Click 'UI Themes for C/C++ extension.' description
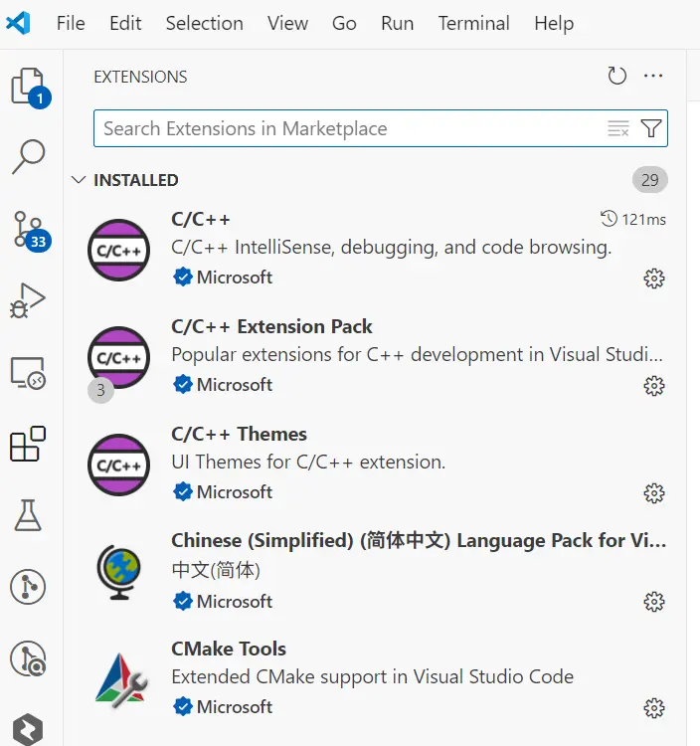 (308, 462)
